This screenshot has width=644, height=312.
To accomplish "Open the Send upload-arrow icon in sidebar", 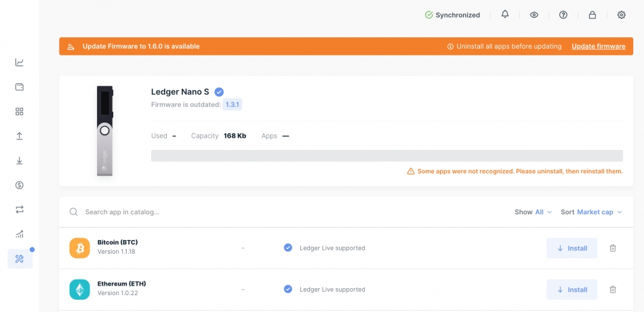I will pyautogui.click(x=19, y=136).
